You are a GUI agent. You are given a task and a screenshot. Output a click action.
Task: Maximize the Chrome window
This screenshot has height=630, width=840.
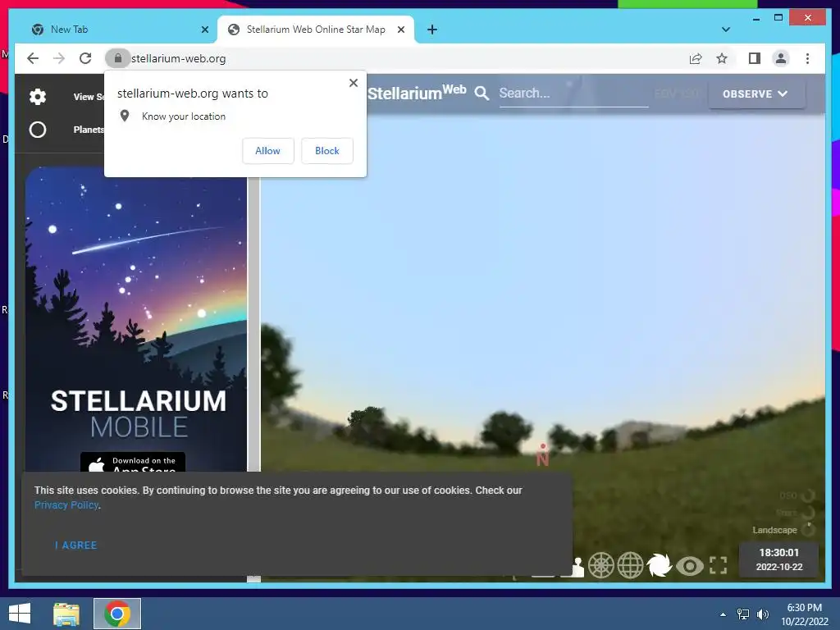point(778,18)
